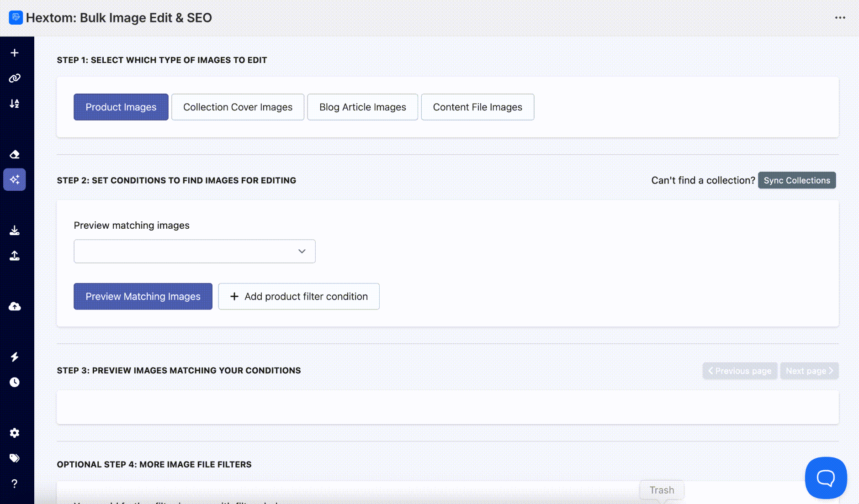Choose Blog Article Images type

click(362, 107)
